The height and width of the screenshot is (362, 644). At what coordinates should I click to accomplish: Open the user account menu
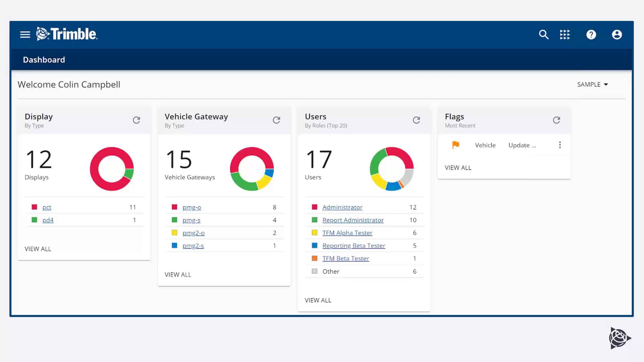click(x=617, y=35)
